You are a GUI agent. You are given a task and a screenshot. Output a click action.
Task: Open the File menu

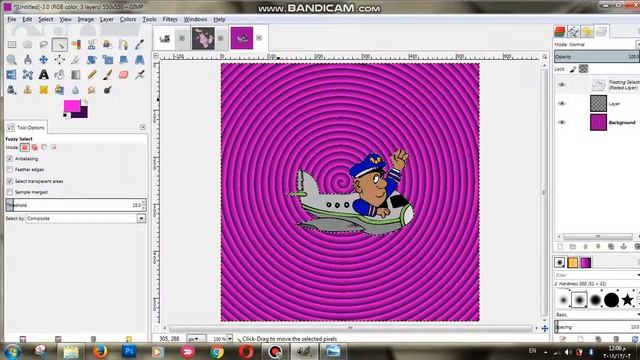[11, 19]
